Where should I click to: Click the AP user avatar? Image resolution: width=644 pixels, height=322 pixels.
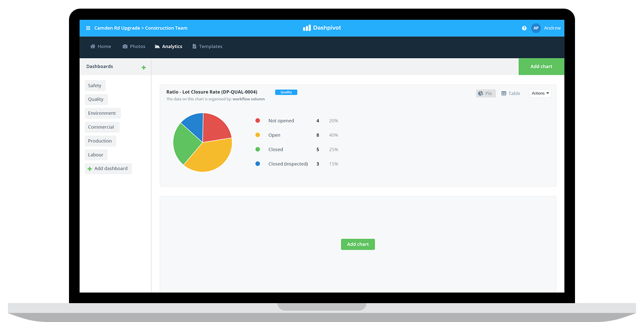coord(536,28)
